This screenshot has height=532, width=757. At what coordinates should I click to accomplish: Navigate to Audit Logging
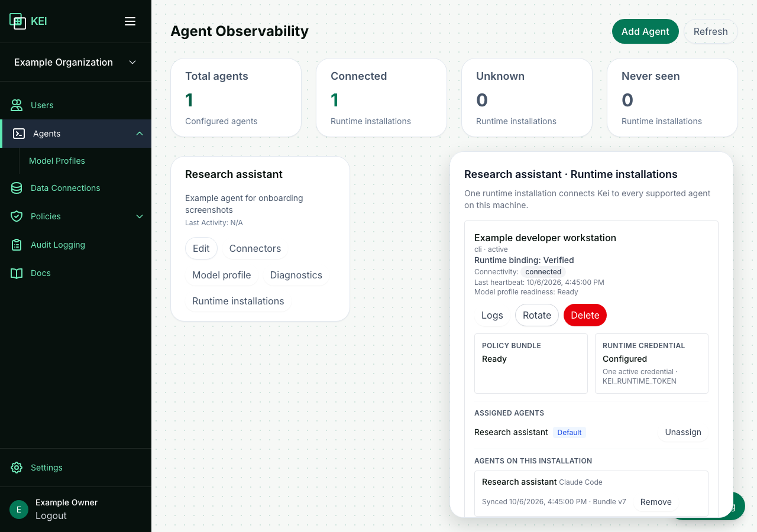click(58, 245)
